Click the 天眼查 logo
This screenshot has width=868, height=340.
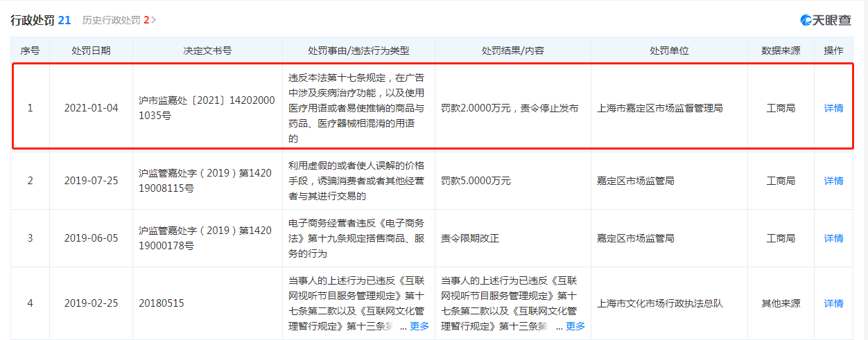pos(826,20)
